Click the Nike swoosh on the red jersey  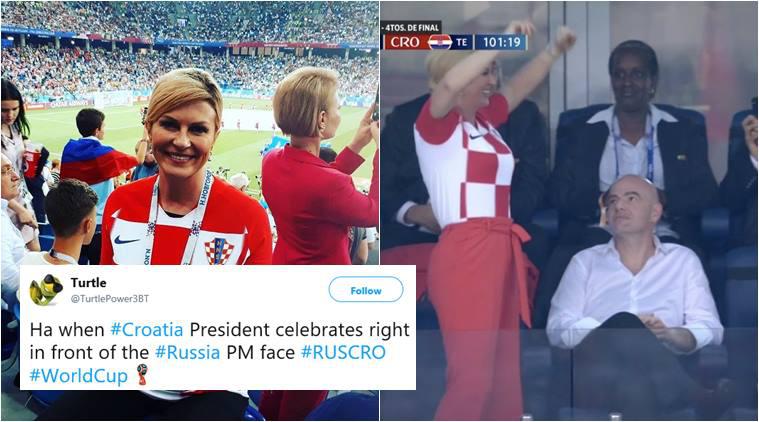point(127,240)
